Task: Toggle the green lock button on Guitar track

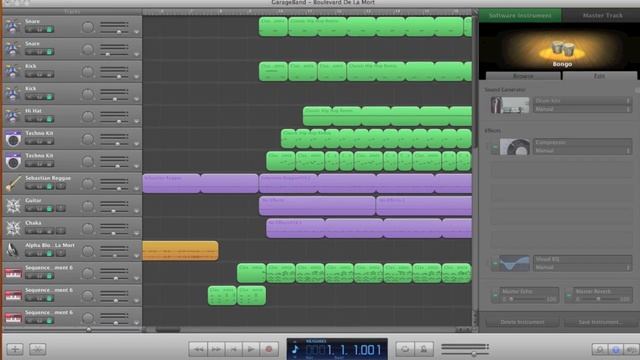Action: click(49, 209)
